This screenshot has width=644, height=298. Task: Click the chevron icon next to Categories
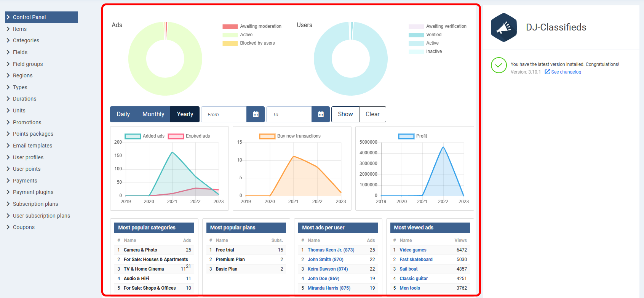tap(8, 40)
